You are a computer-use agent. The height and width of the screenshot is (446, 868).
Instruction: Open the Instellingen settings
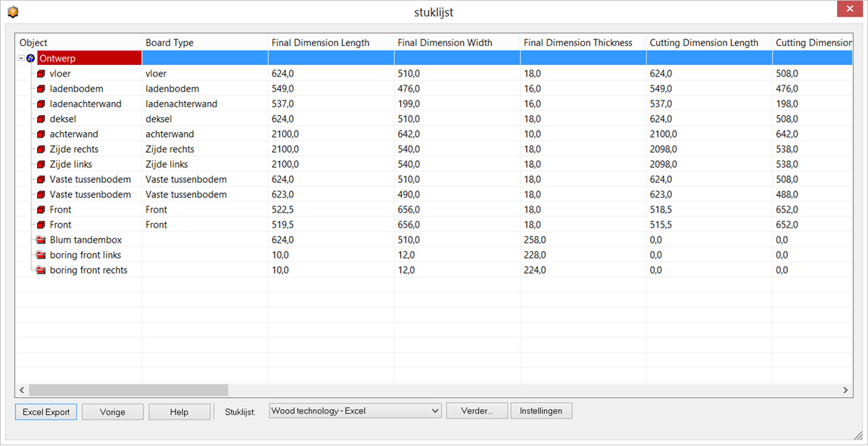click(x=541, y=411)
